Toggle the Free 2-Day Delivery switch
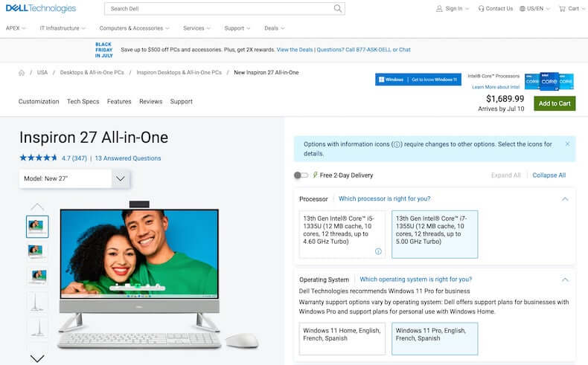Viewport: 588px width, 365px height. click(301, 175)
